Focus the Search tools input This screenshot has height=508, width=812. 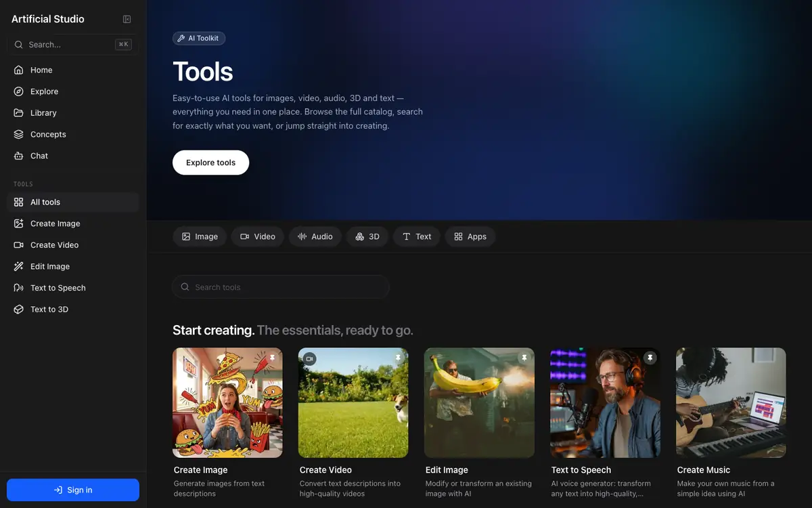[x=281, y=287]
